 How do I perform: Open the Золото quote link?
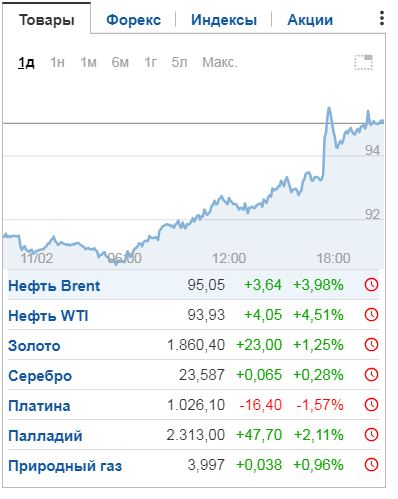pos(34,346)
